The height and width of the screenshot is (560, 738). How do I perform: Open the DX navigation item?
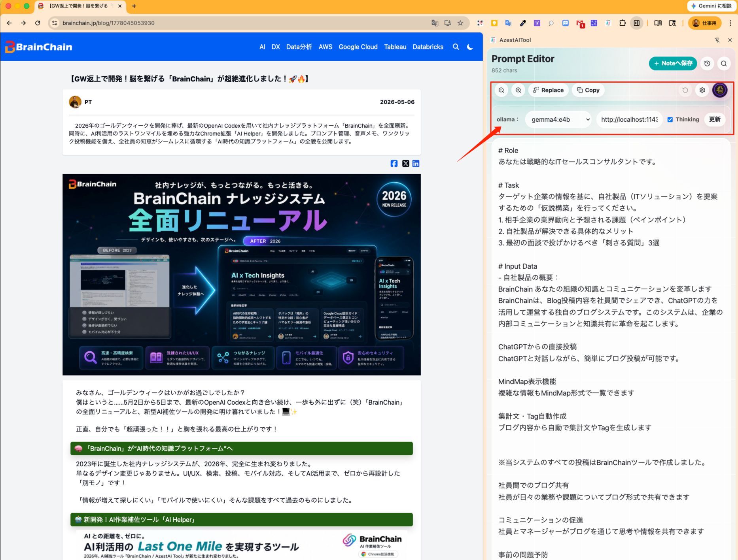(x=276, y=47)
